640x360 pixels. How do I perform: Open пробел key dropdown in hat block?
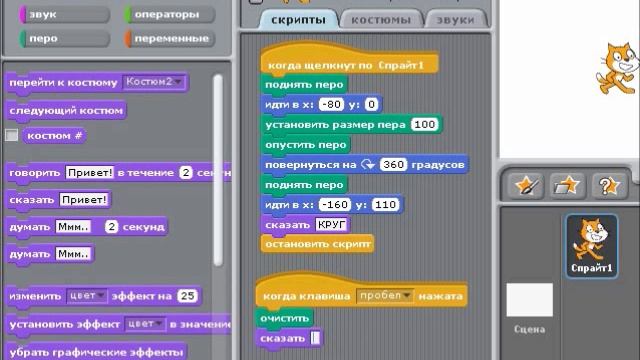[x=385, y=296]
